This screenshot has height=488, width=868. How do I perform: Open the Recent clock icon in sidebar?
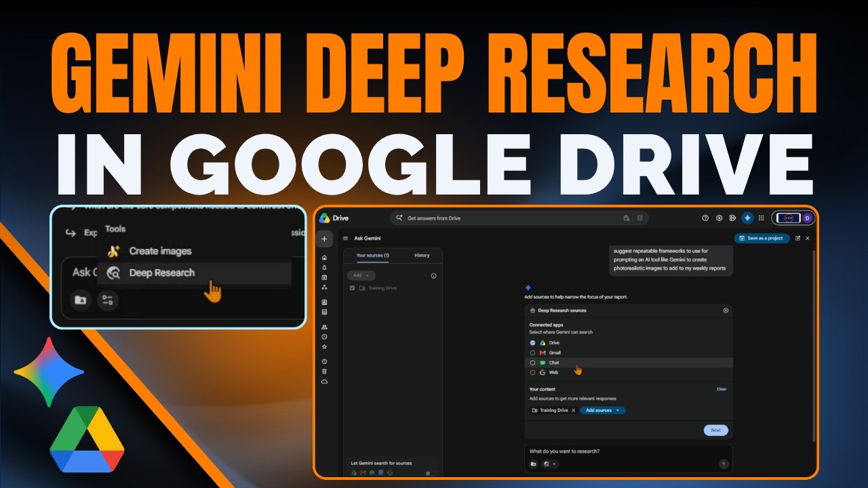324,337
